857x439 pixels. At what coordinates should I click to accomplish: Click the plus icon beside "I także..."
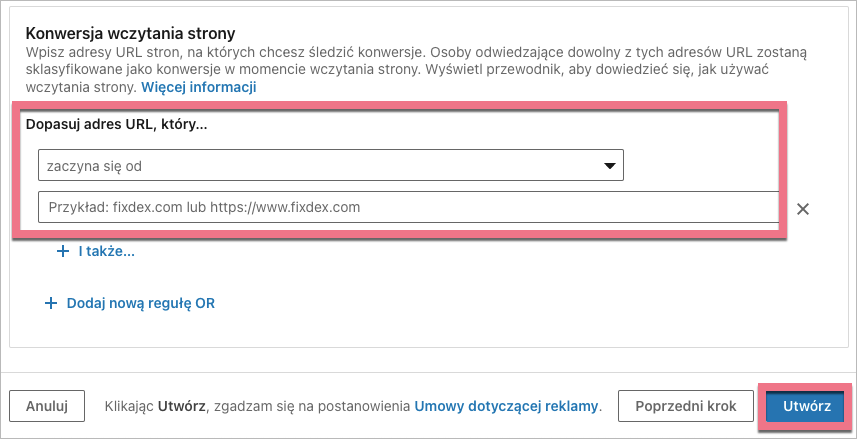click(x=62, y=252)
